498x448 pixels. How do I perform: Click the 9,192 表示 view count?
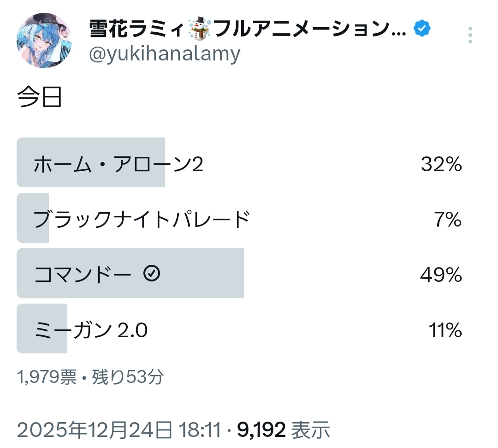click(284, 430)
